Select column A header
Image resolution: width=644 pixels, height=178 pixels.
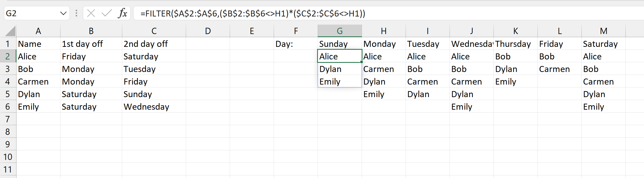pyautogui.click(x=38, y=31)
